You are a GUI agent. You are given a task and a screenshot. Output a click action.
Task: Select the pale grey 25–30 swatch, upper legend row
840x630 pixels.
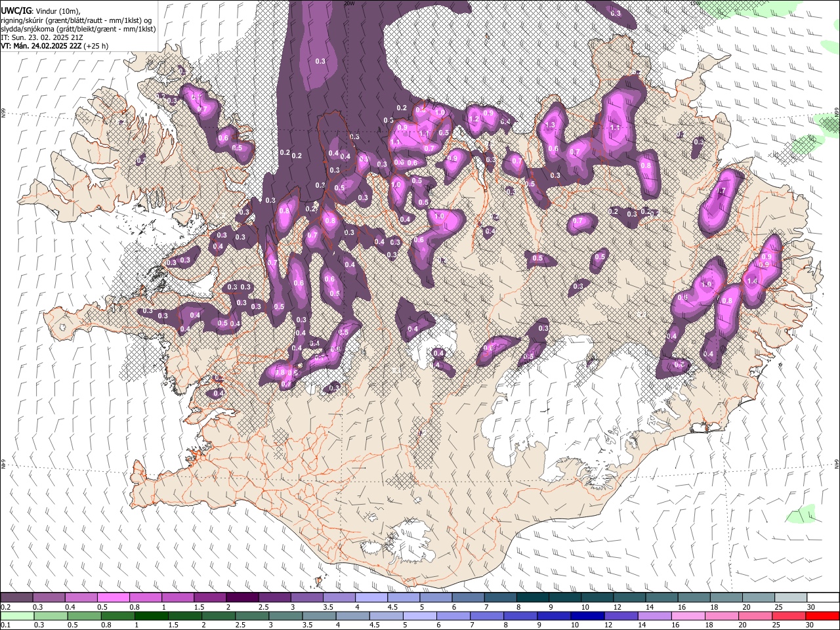(791, 598)
